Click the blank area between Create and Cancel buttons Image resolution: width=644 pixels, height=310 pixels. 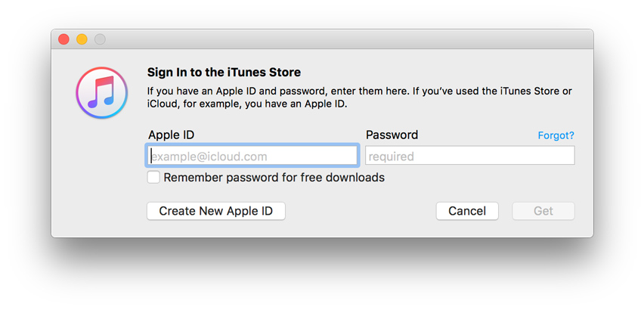pyautogui.click(x=360, y=211)
